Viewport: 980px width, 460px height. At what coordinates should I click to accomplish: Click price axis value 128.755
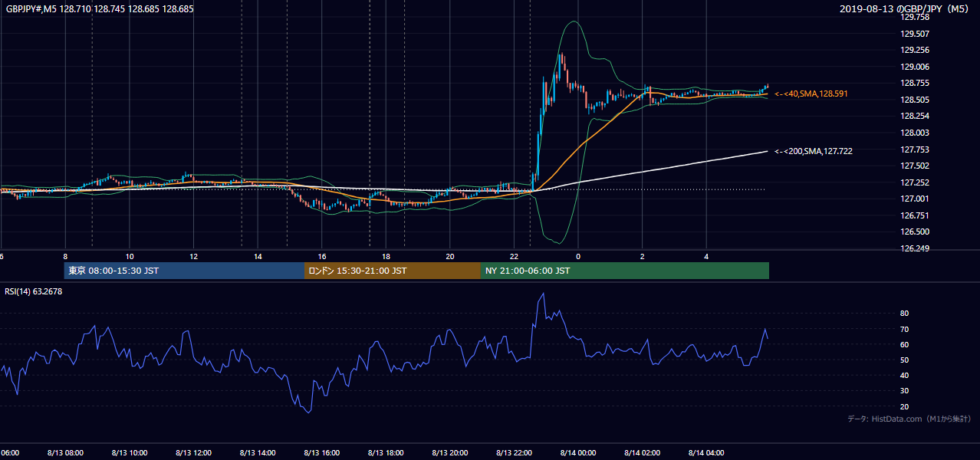(916, 83)
